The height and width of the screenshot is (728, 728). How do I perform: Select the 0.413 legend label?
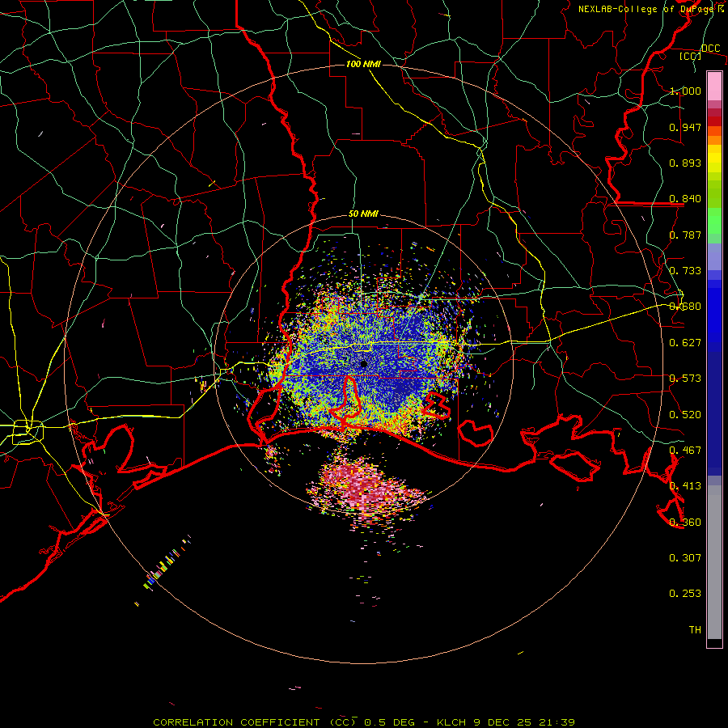685,486
